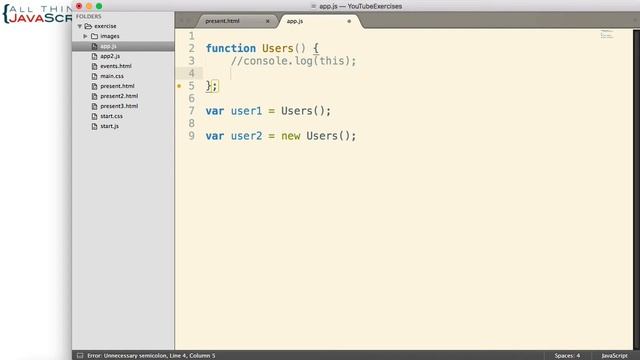This screenshot has height=360, width=640.
Task: Open the JavaScript syntax selector
Action: click(x=614, y=356)
